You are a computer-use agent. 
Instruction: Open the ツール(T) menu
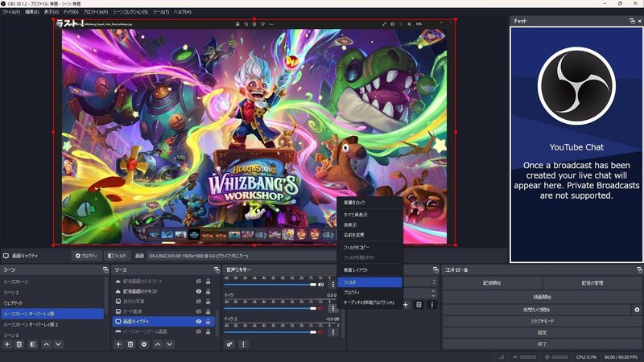(x=160, y=12)
